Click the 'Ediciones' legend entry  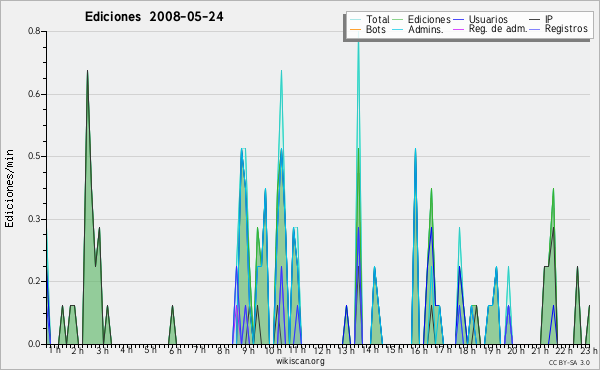422,19
